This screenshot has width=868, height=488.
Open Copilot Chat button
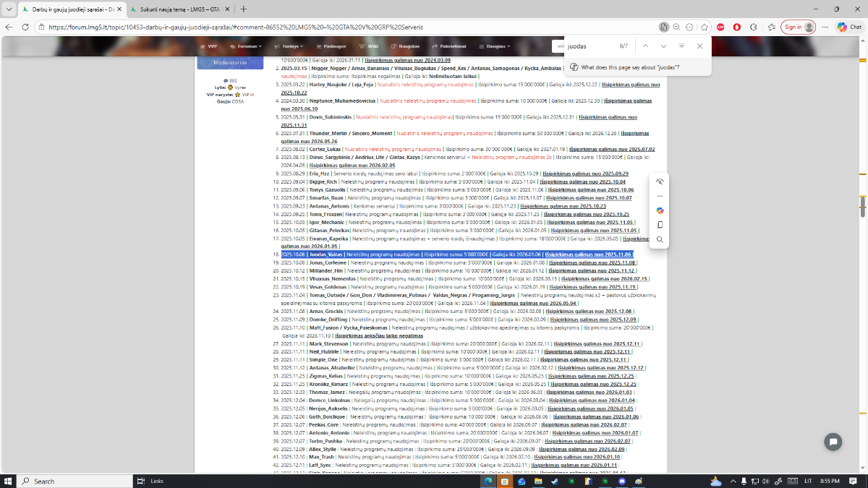849,27
